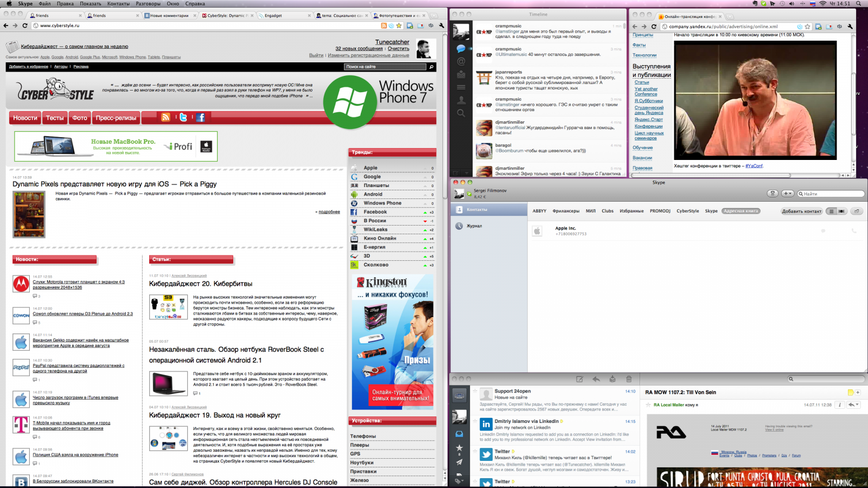Click 'Yet another Conference' link on Yandex page

tap(646, 92)
